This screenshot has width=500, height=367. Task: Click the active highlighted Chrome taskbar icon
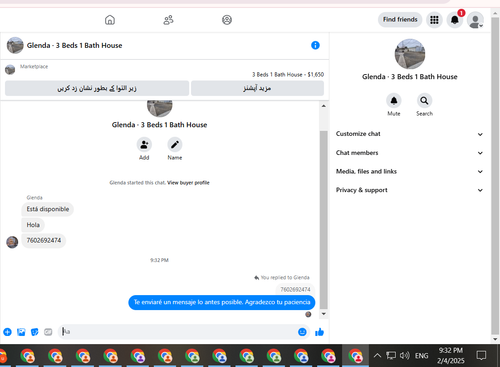coord(356,356)
